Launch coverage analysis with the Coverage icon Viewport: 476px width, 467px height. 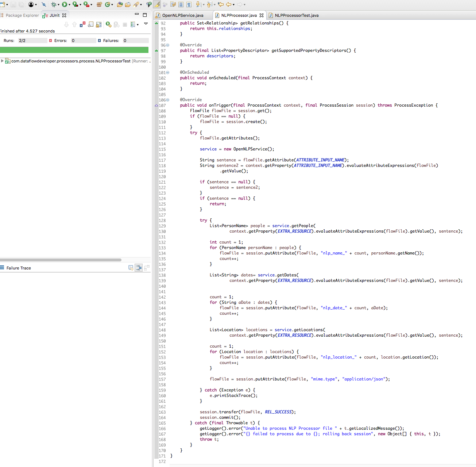coord(74,4)
